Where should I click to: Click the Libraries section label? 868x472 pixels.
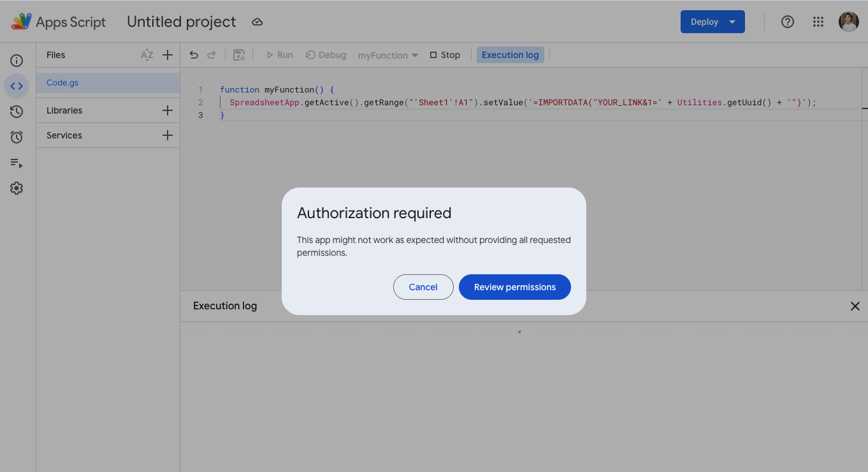[x=64, y=110]
